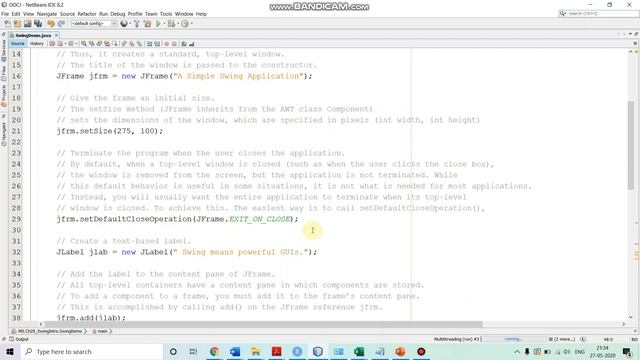Click the Redo arrow icon
The height and width of the screenshot is (360, 640).
(x=61, y=24)
